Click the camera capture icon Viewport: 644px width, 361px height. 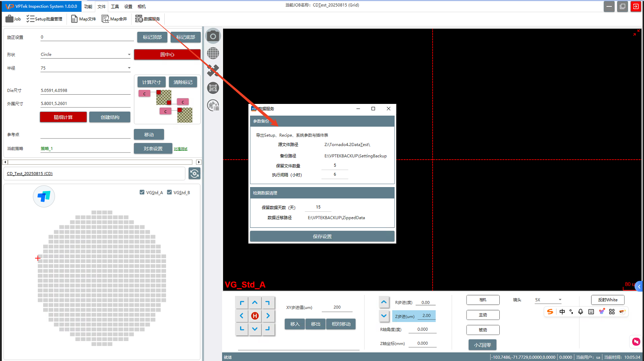213,36
